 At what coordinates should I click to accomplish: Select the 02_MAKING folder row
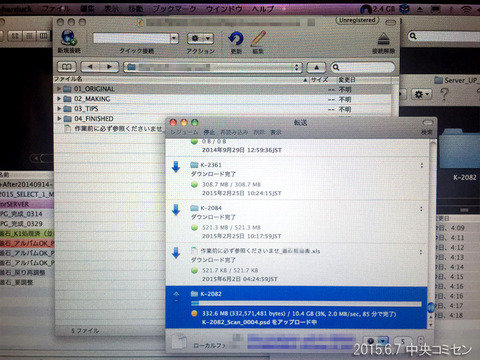pos(222,99)
